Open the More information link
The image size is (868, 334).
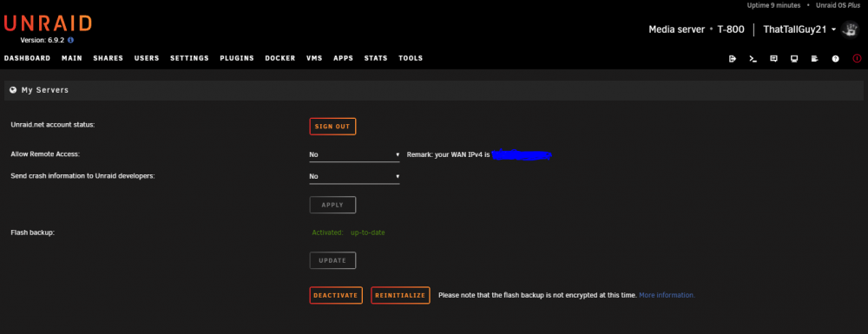(667, 295)
